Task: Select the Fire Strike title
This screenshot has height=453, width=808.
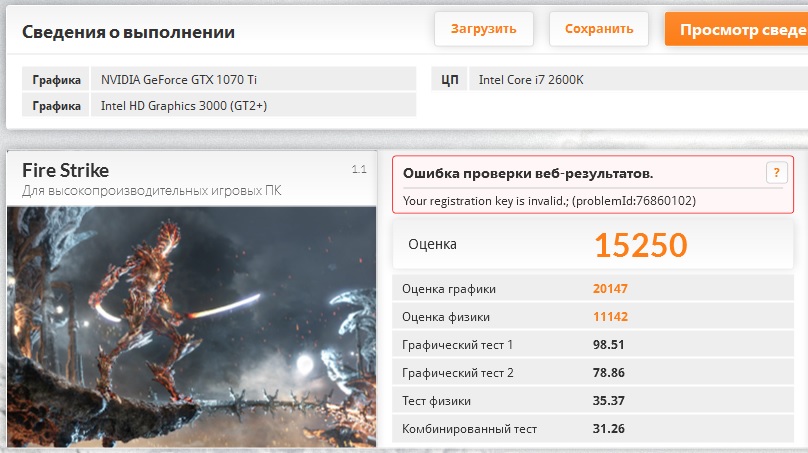Action: pyautogui.click(x=65, y=171)
